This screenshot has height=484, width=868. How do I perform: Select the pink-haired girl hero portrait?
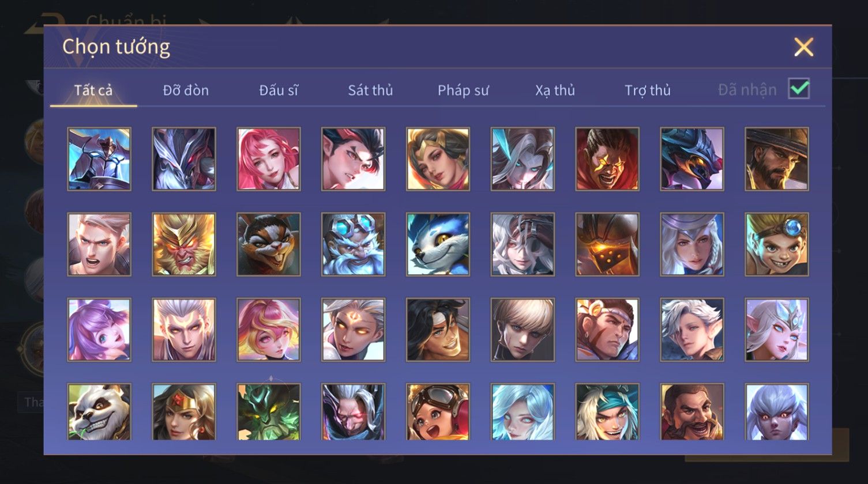269,159
